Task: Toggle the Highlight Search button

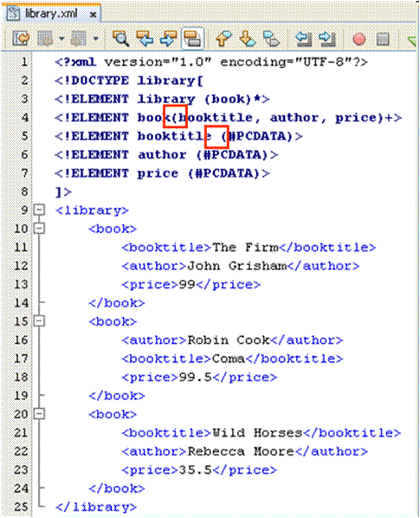Action: 193,39
